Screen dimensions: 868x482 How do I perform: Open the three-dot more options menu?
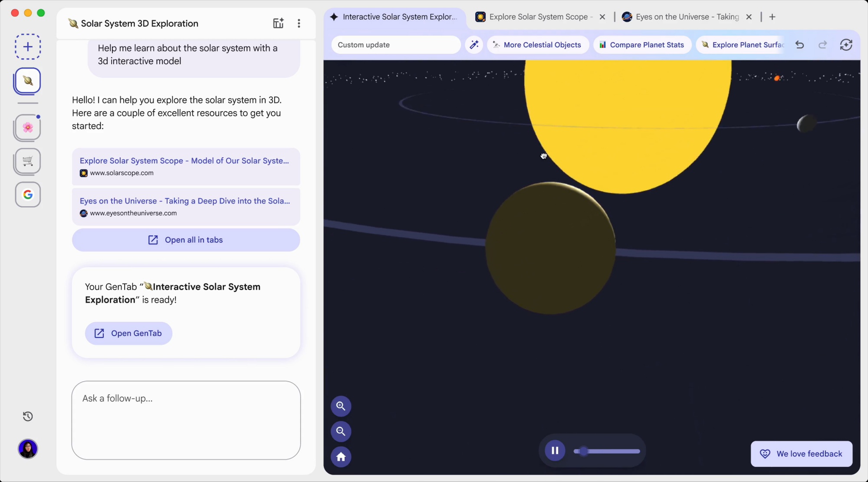coord(299,23)
